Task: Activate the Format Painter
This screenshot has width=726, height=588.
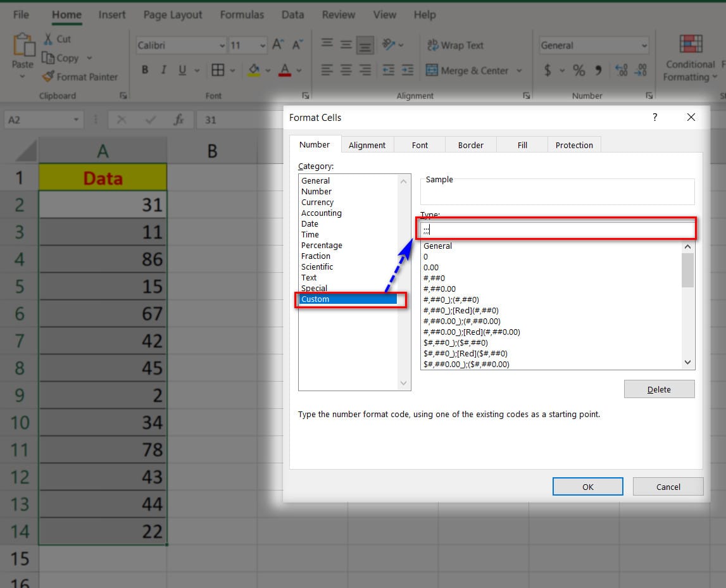Action: [x=80, y=77]
